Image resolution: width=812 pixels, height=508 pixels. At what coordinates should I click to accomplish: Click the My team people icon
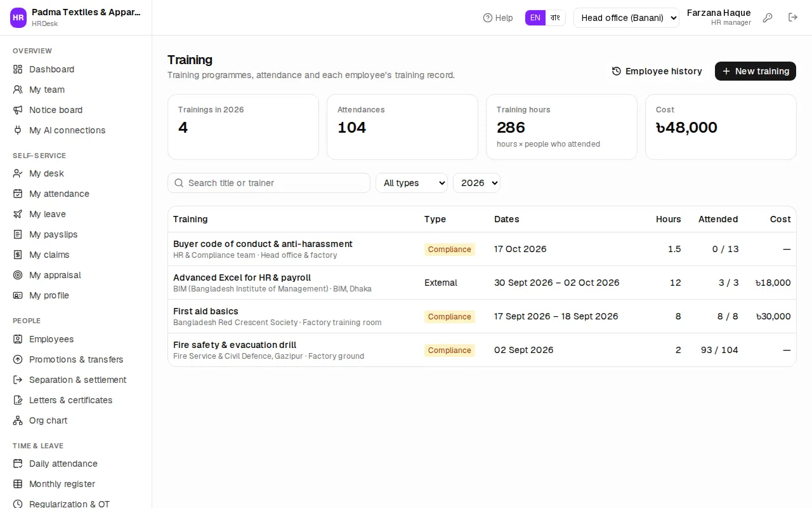[18, 90]
